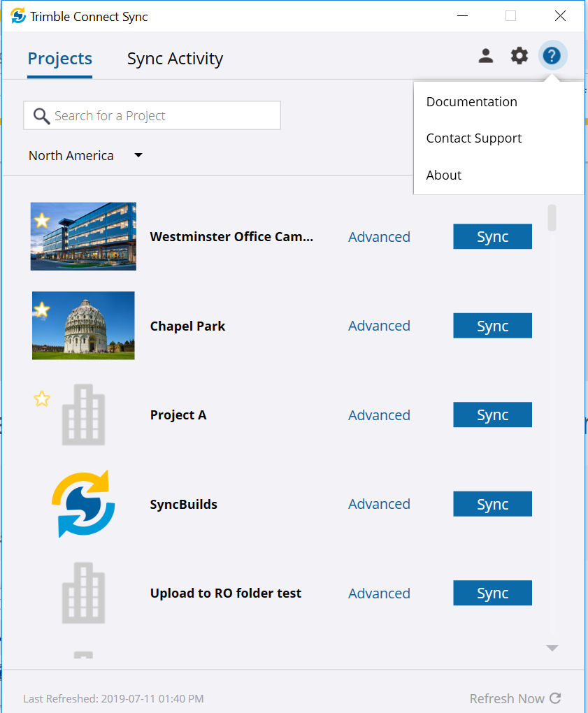Click Contact Support in the menu
Image resolution: width=588 pixels, height=713 pixels.
tap(473, 138)
